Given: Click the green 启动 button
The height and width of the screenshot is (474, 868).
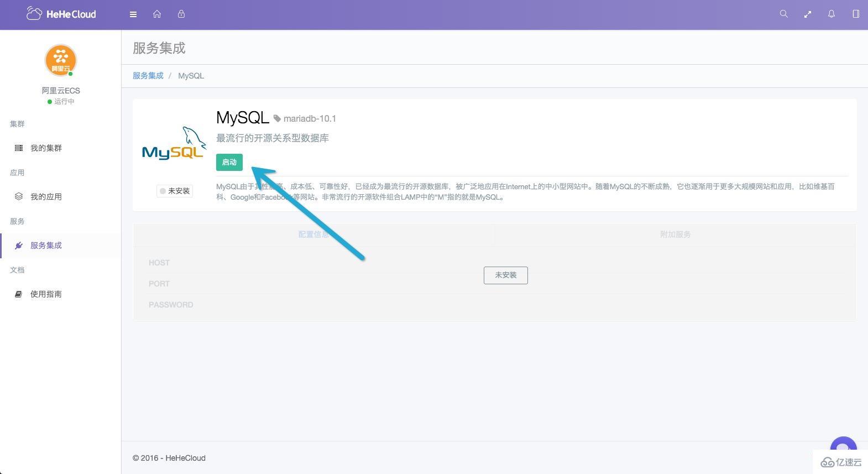Looking at the screenshot, I should click(229, 162).
